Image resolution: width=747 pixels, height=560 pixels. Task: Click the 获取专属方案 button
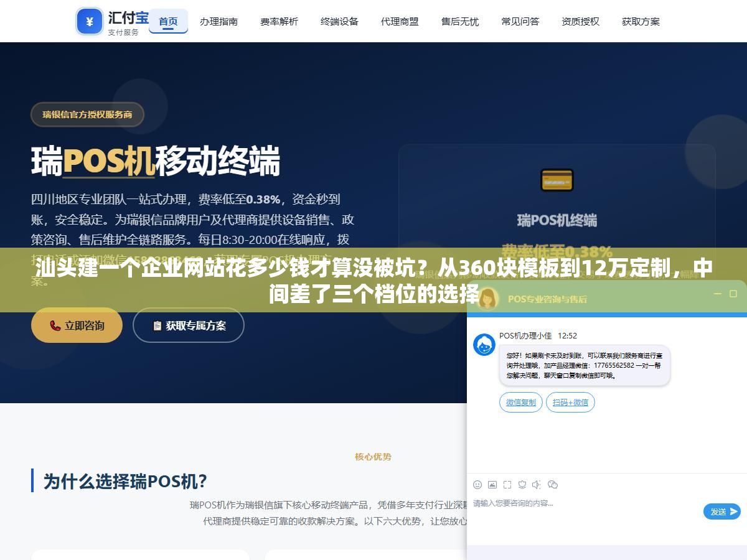(x=189, y=325)
